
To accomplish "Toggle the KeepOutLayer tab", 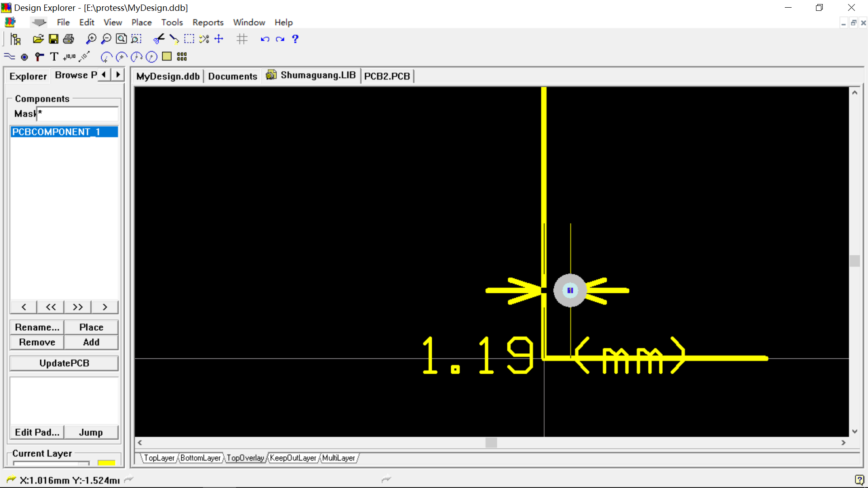I will coord(292,458).
